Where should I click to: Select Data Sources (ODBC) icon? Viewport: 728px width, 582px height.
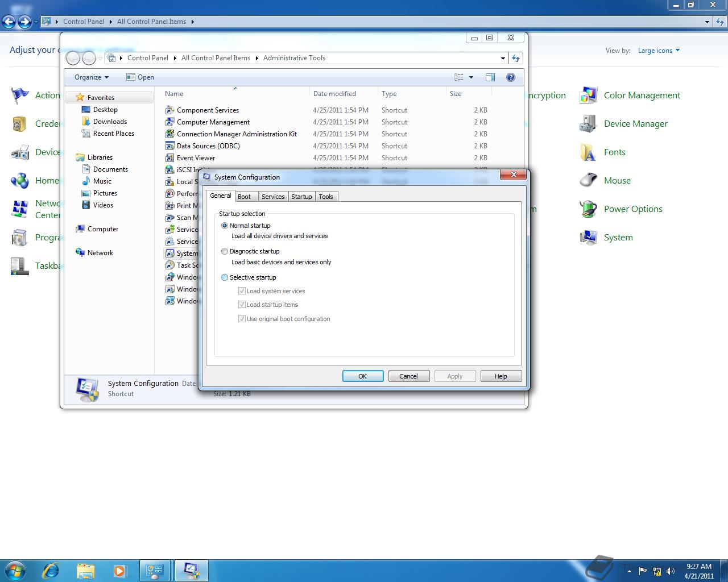(169, 145)
